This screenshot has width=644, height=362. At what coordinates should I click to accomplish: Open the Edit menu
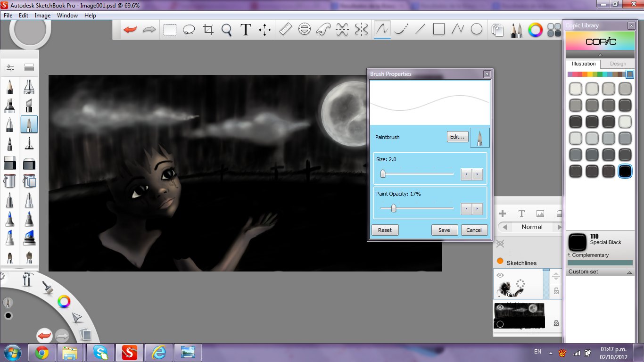(24, 16)
